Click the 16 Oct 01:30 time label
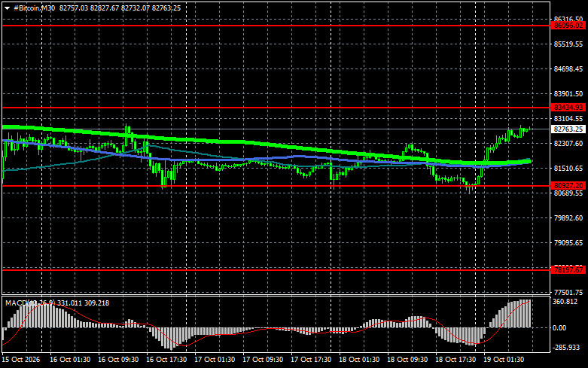This screenshot has height=368, width=588. pos(70,360)
